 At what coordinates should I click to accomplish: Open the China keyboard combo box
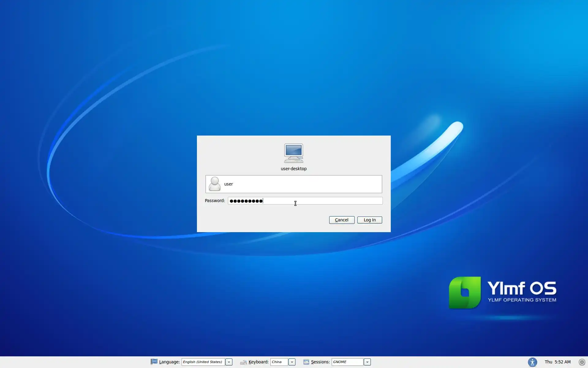pos(279,362)
